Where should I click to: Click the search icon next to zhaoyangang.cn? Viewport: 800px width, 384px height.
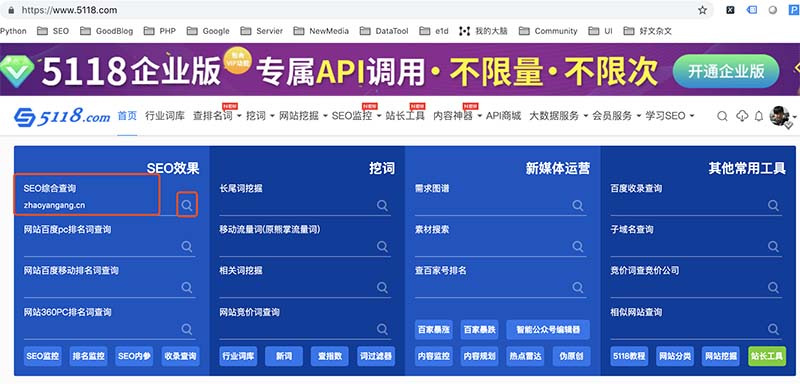[x=187, y=205]
